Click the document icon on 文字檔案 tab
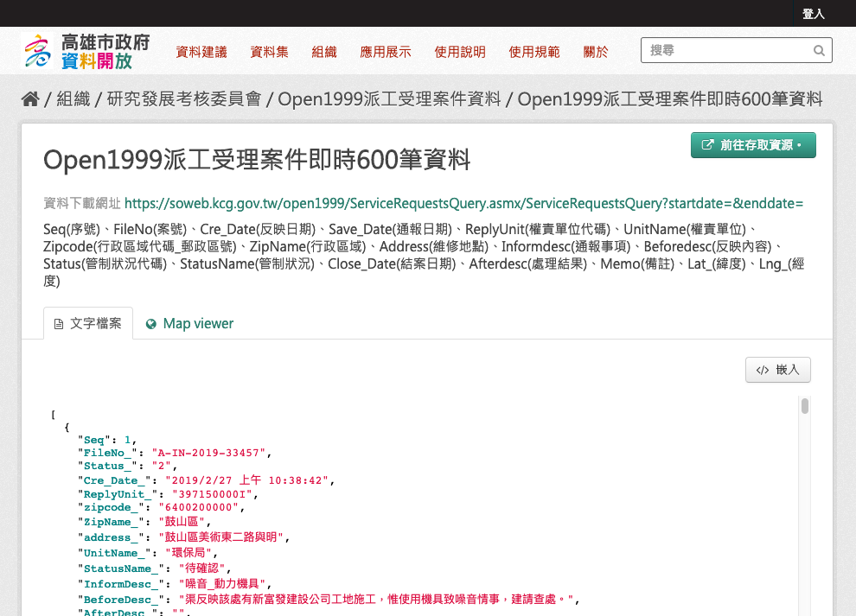 pyautogui.click(x=59, y=324)
